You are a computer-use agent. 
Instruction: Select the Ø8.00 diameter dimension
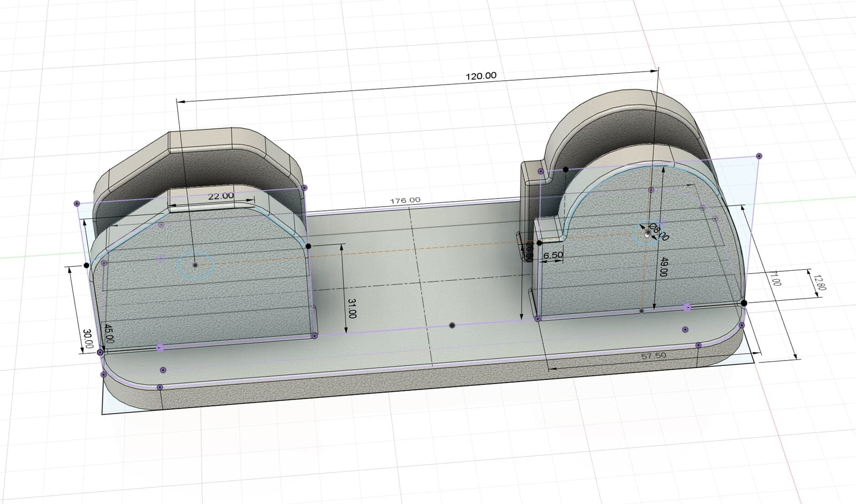[659, 232]
